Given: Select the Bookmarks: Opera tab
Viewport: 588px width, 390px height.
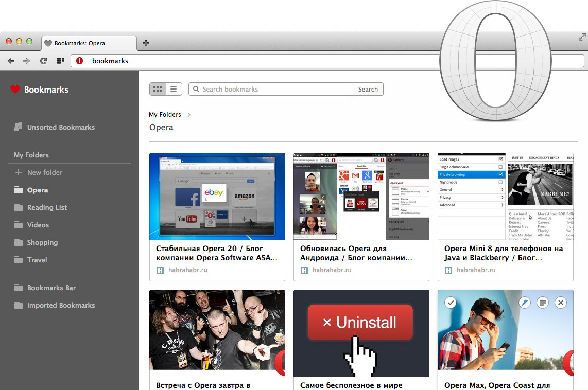Looking at the screenshot, I should (89, 43).
